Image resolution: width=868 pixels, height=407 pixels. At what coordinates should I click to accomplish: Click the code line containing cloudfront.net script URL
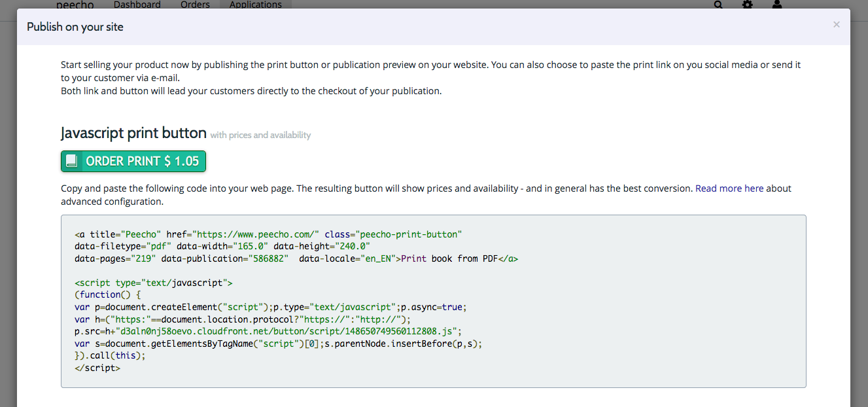click(269, 331)
